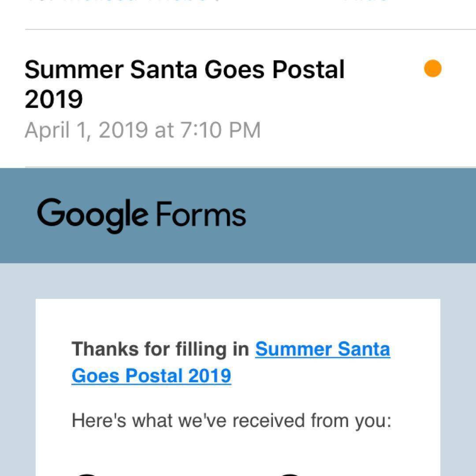
Task: Tap the 7:10 PM timestamp
Action: point(221,130)
